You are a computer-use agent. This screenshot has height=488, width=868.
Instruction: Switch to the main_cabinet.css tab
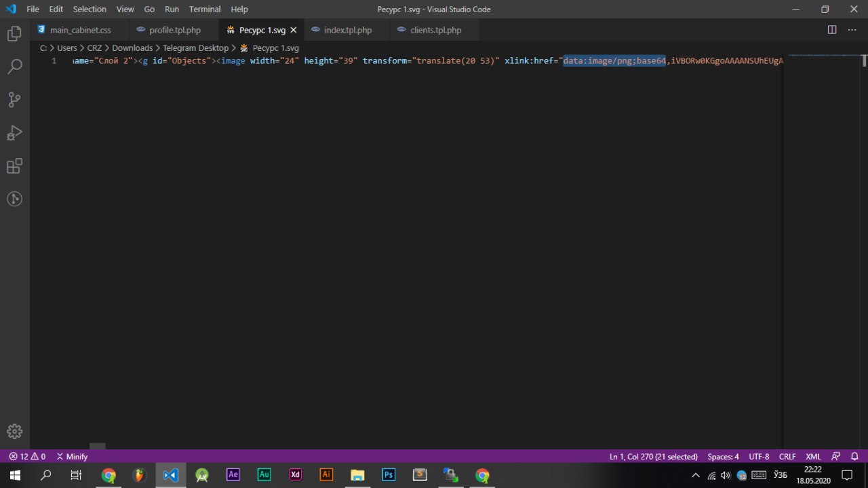[80, 30]
